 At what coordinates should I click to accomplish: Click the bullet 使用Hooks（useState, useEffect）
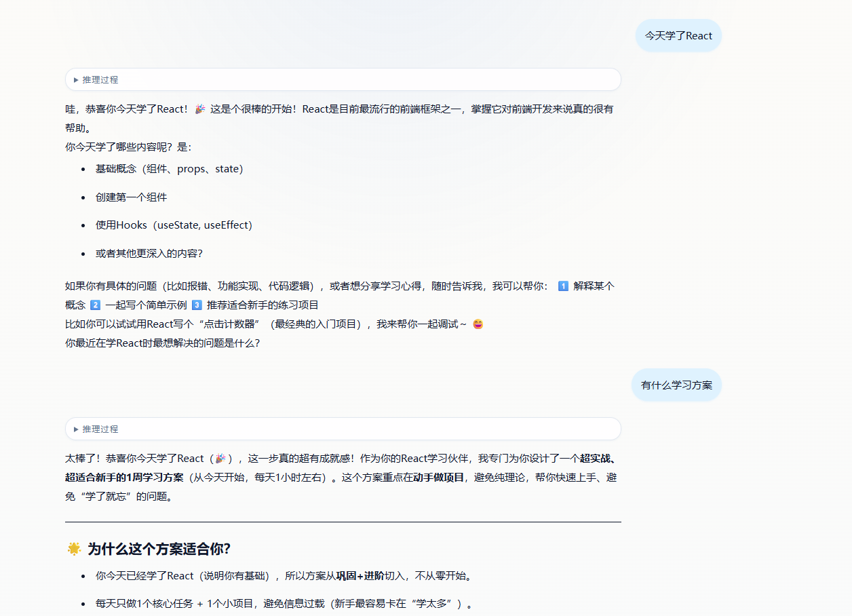pyautogui.click(x=174, y=225)
